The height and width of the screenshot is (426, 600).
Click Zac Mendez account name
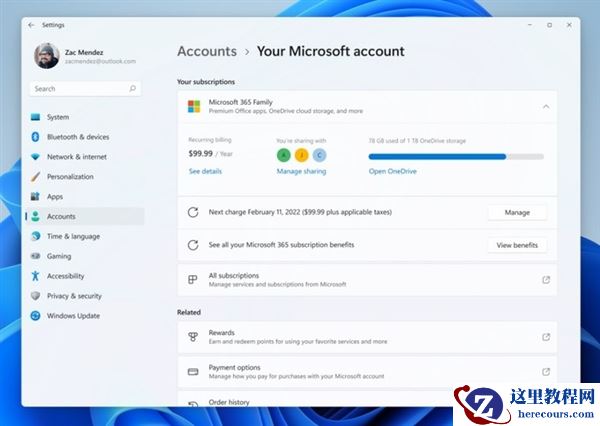click(84, 52)
